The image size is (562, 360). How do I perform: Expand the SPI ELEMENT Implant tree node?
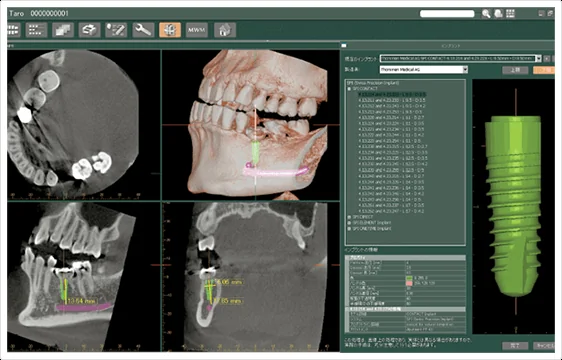(349, 223)
